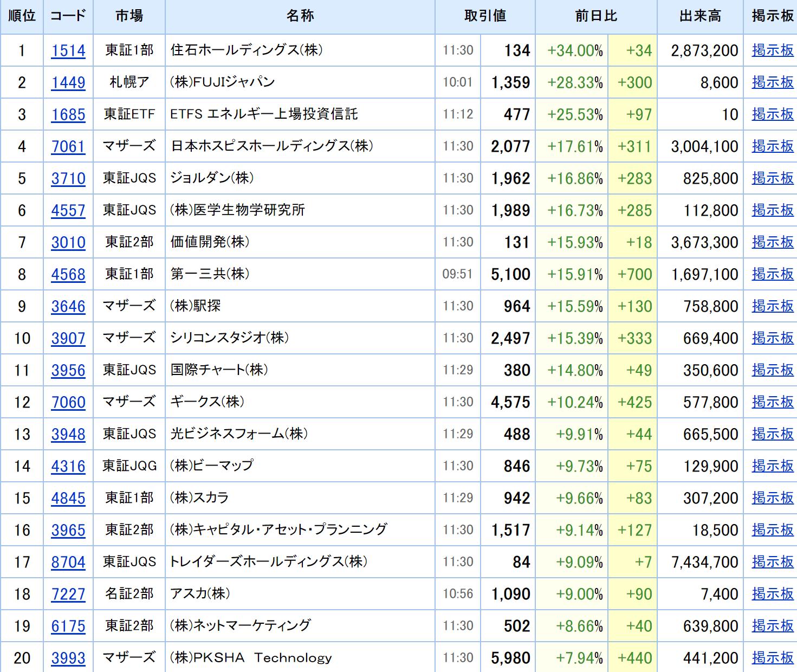This screenshot has width=797, height=672.
Task: Open stock code 4557 link
Action: 68,210
